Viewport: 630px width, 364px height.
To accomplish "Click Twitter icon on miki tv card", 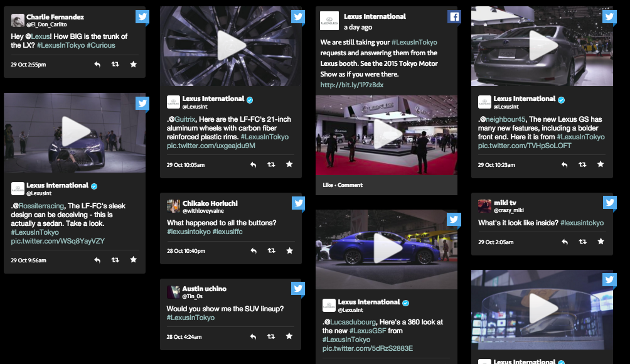I will (609, 202).
